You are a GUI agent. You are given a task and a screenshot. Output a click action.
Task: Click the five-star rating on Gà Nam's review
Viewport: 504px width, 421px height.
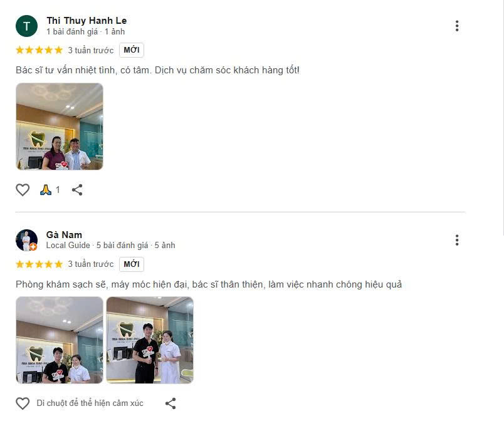[39, 264]
